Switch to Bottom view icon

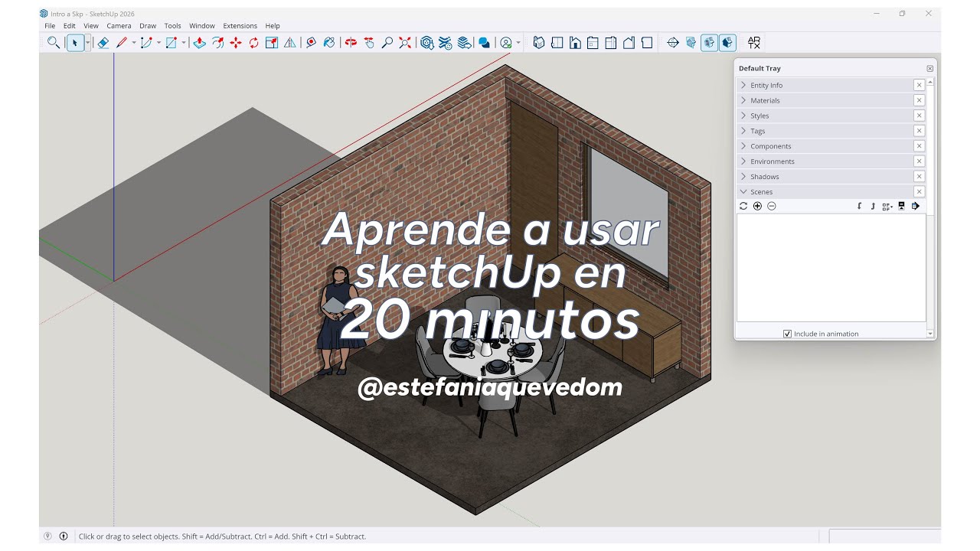pos(647,43)
